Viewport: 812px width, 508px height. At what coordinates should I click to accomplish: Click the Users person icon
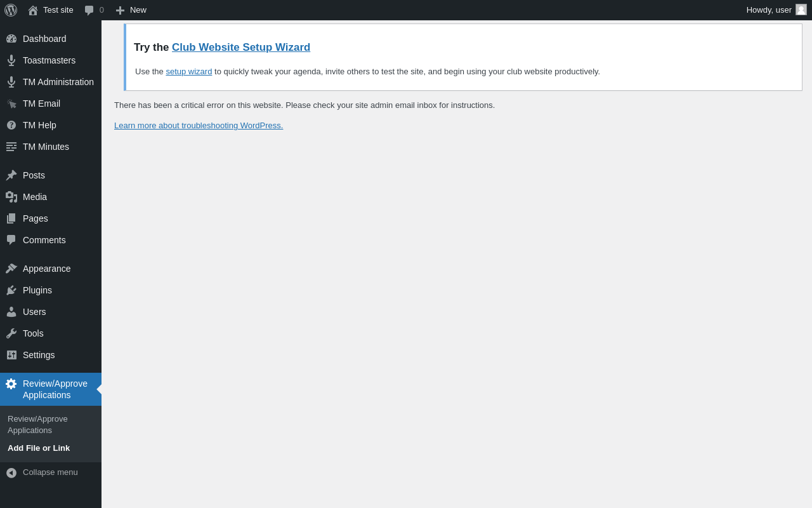coord(11,312)
